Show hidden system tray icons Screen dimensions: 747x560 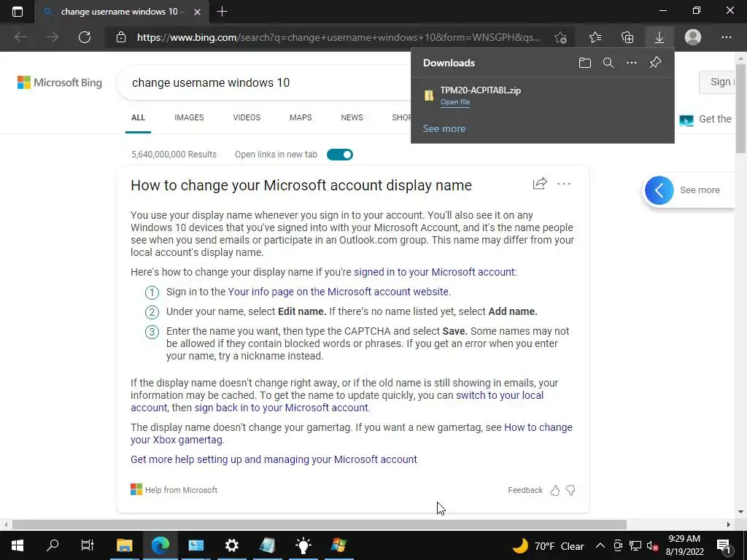(x=600, y=545)
